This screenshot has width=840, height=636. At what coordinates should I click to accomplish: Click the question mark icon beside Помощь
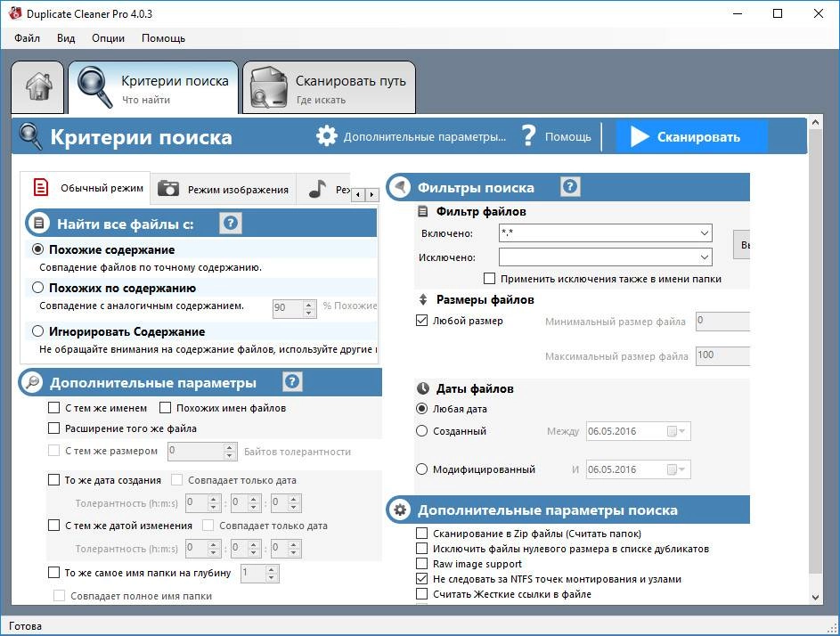pyautogui.click(x=529, y=136)
